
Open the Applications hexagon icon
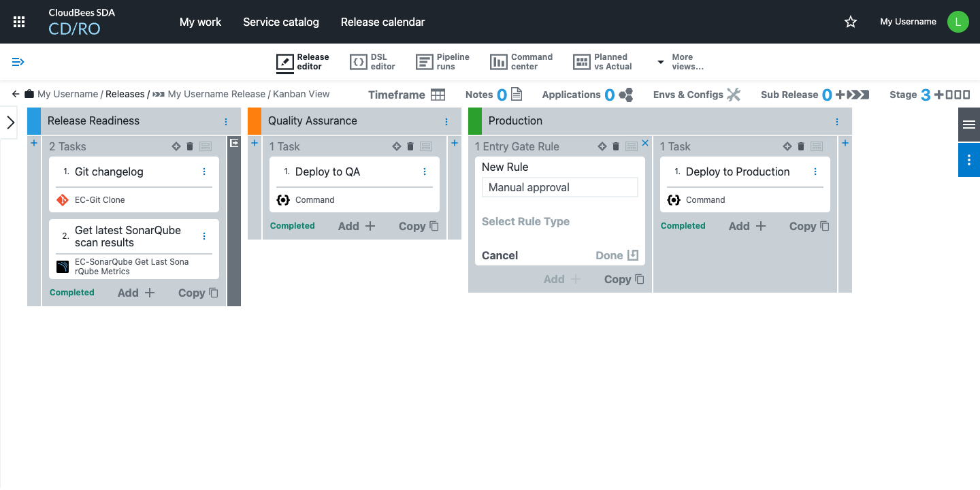point(626,95)
